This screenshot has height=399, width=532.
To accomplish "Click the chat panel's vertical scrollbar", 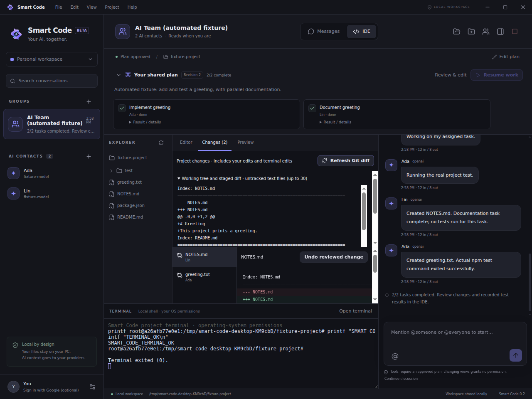I will point(530,283).
